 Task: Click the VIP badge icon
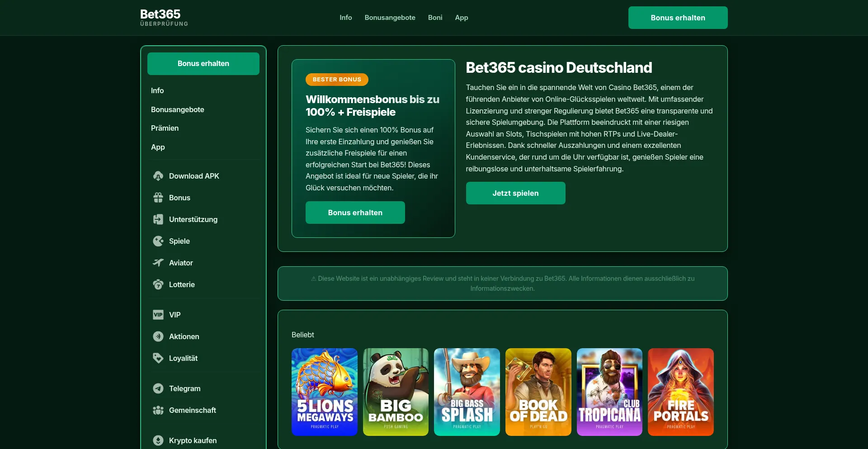pos(158,315)
